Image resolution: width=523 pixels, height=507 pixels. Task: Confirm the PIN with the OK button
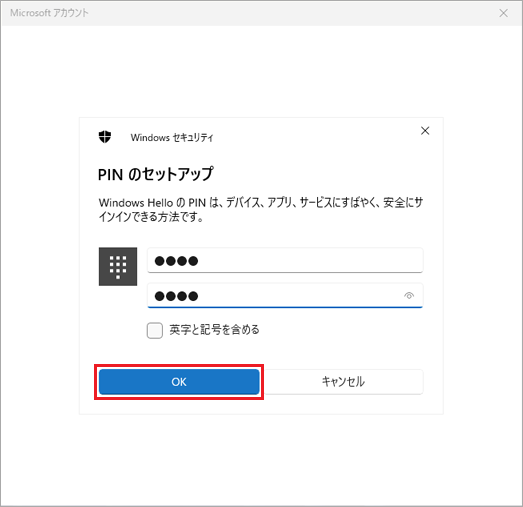tap(179, 382)
